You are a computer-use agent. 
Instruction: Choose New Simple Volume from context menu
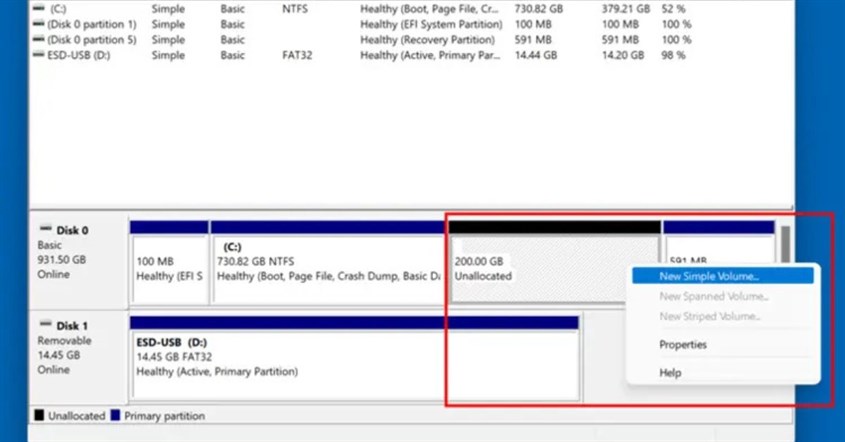click(723, 276)
